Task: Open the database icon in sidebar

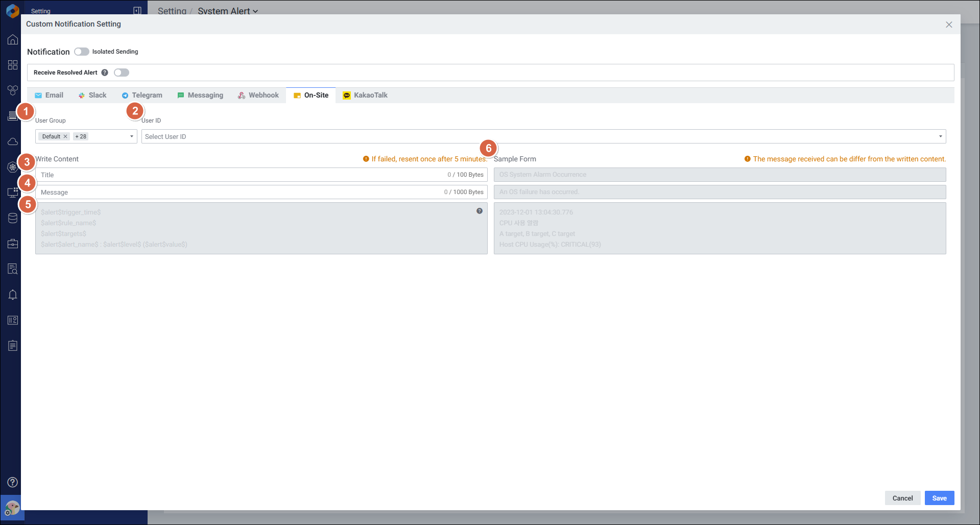Action: click(13, 218)
